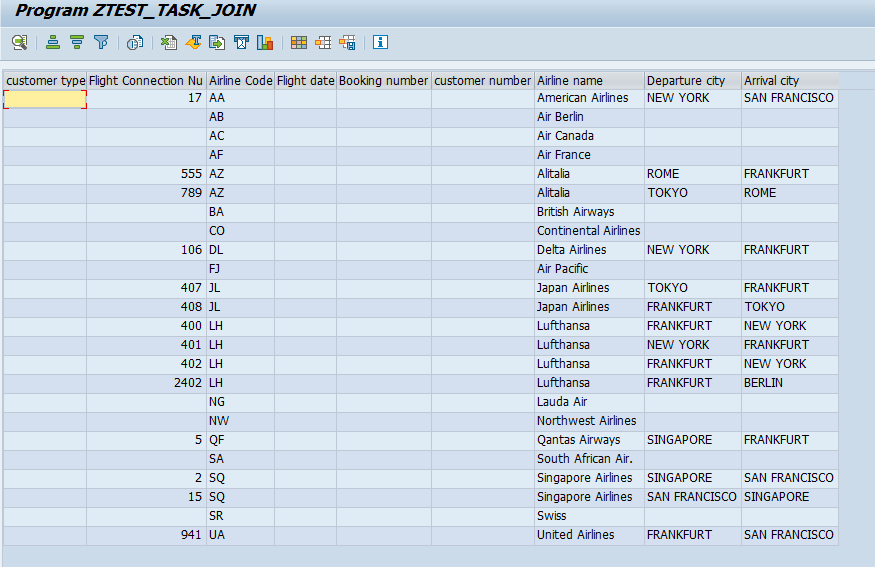
Task: Select the Arrival city column header
Action: (790, 80)
